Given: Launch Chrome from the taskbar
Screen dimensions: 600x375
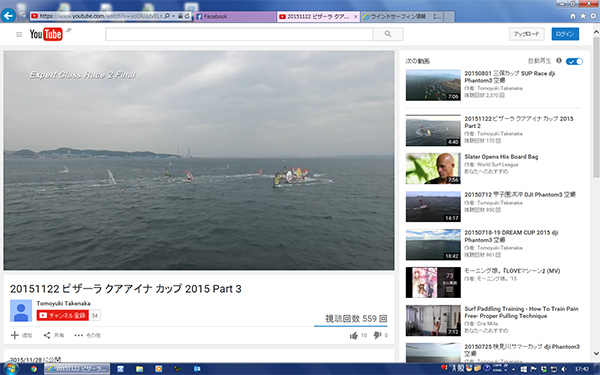Looking at the screenshot, I should coord(34,369).
